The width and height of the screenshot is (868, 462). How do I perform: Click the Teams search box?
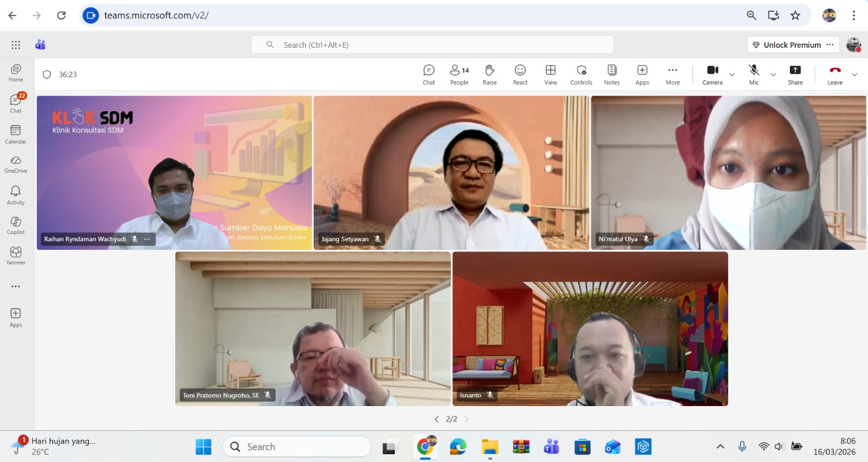coord(432,45)
